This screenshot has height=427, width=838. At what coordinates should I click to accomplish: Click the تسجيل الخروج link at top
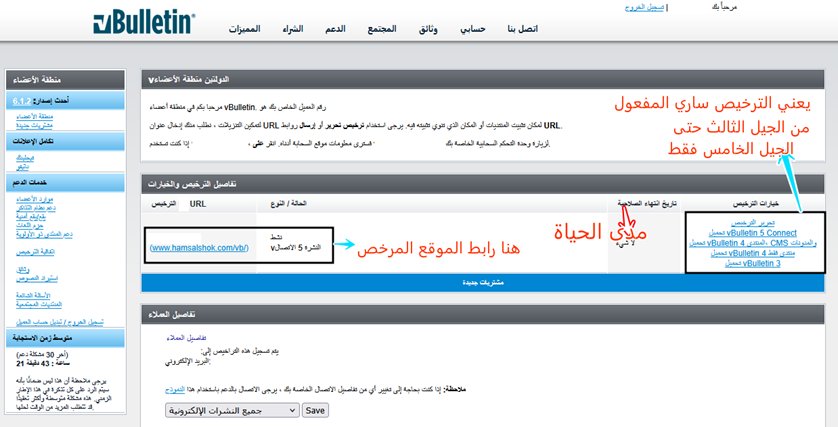pos(644,7)
